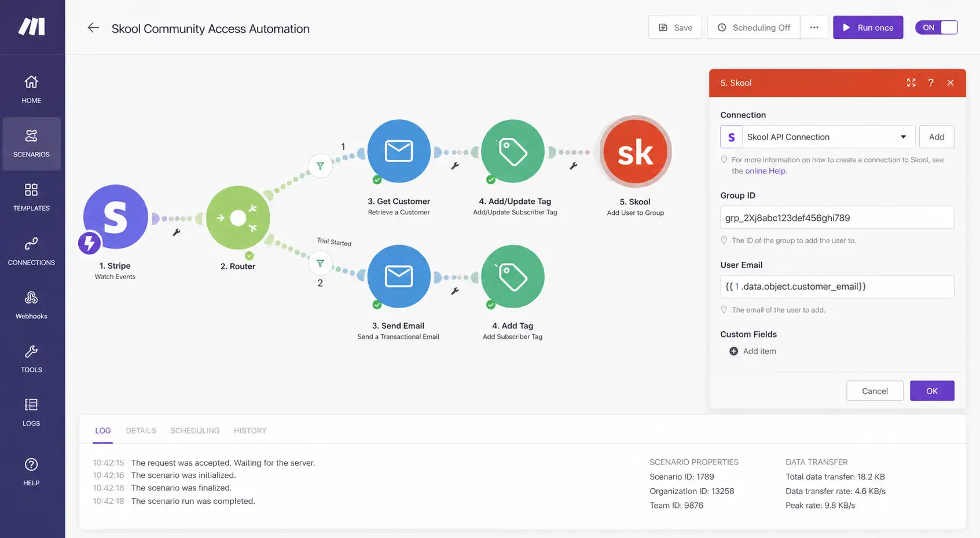Click the User Email input field
The image size is (980, 538).
(837, 287)
